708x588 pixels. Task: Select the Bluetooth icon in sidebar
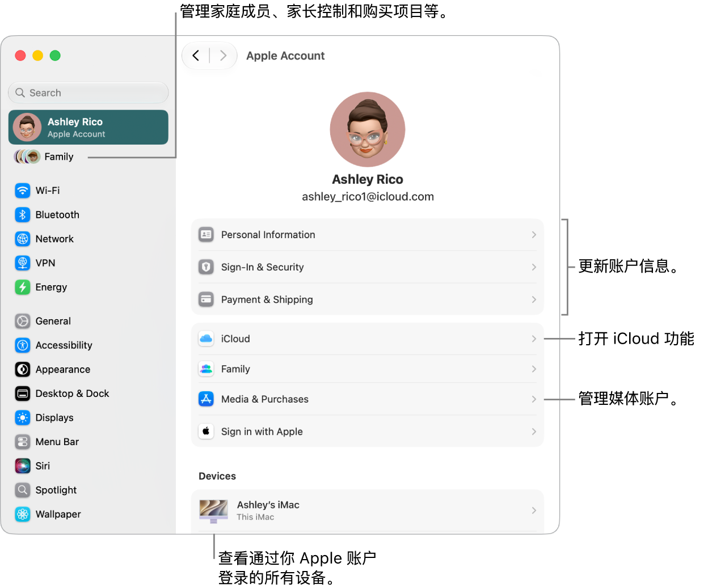coord(23,215)
